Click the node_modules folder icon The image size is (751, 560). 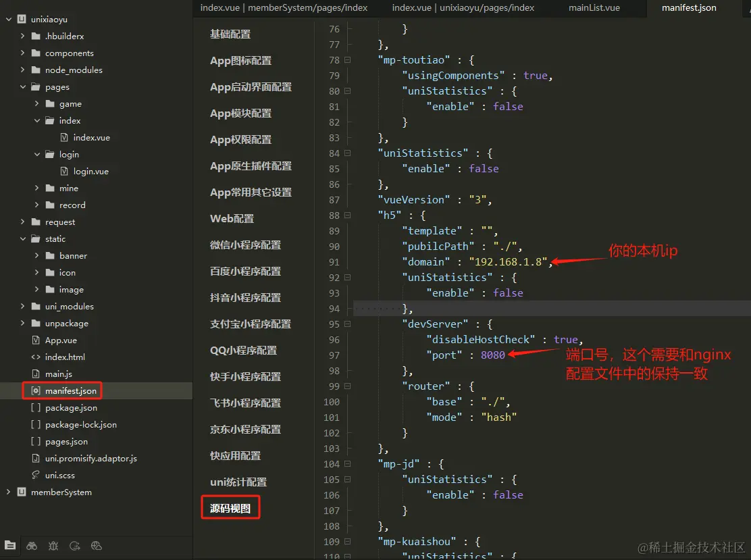point(36,70)
